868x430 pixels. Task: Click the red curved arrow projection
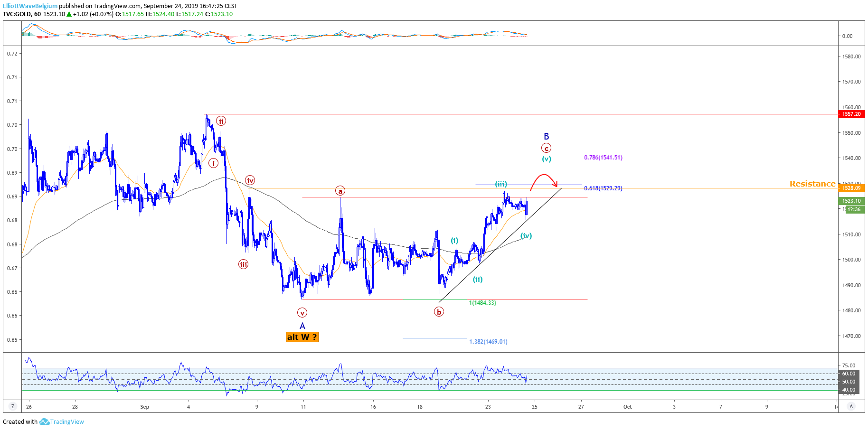544,181
